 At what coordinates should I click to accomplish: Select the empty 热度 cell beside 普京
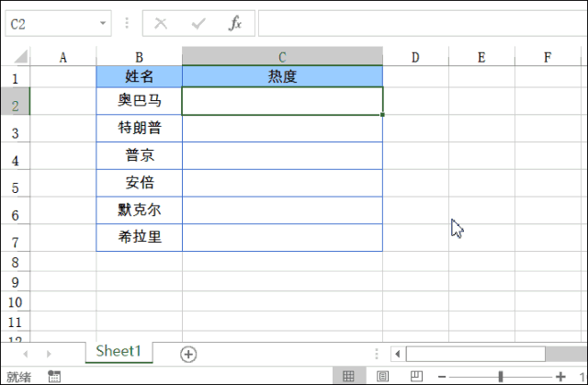coord(282,155)
